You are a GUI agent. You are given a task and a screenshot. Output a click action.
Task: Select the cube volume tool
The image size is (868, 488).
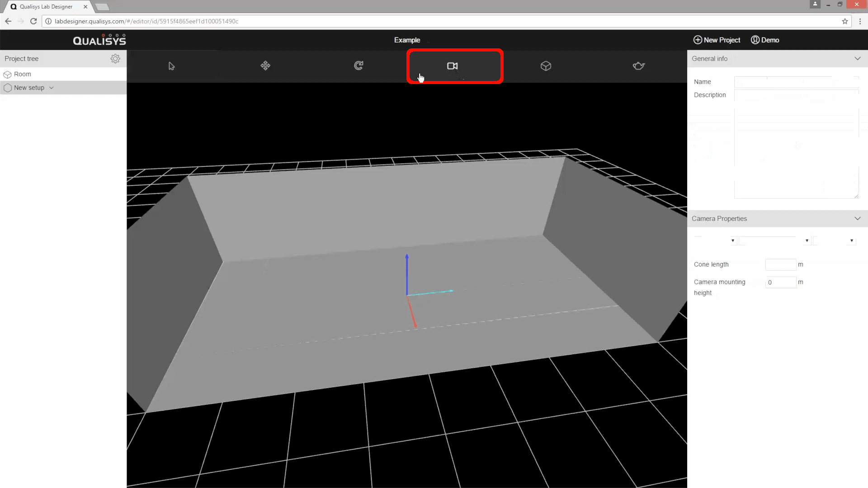tap(546, 66)
